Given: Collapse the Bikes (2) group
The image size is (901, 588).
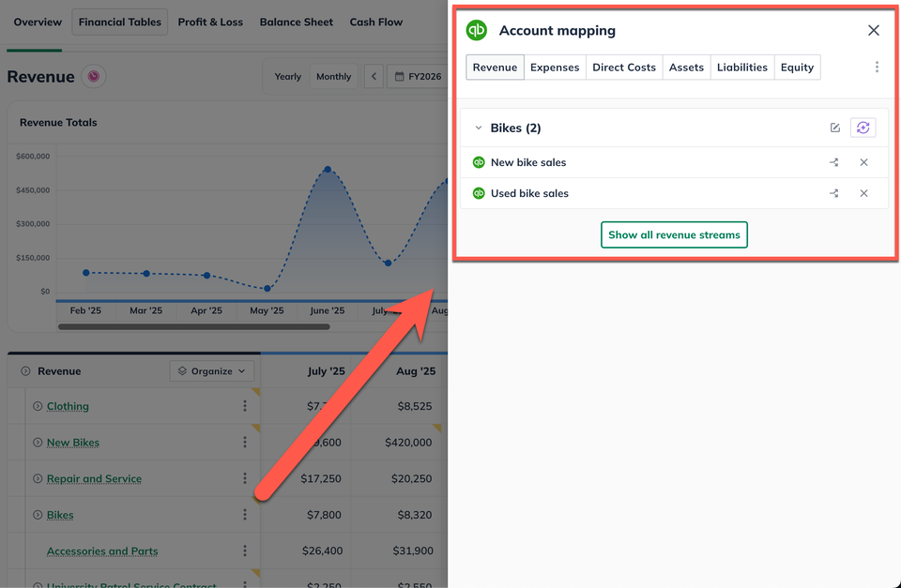Looking at the screenshot, I should coord(478,128).
